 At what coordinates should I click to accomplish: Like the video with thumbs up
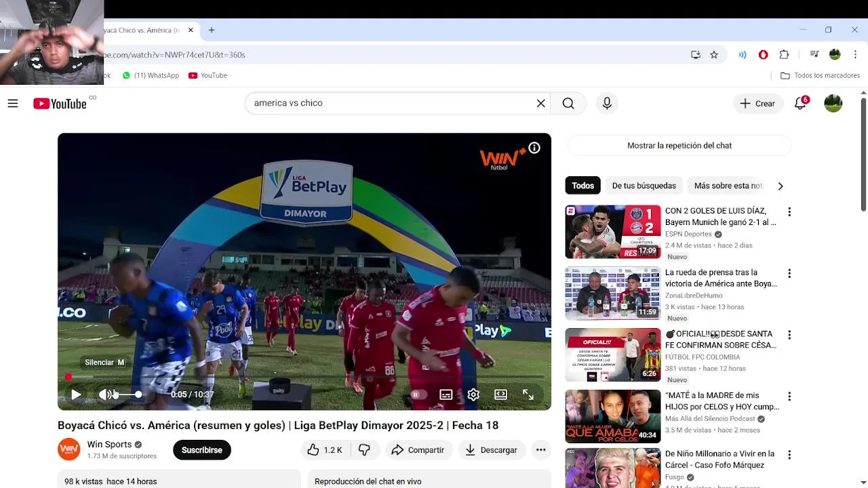[325, 450]
